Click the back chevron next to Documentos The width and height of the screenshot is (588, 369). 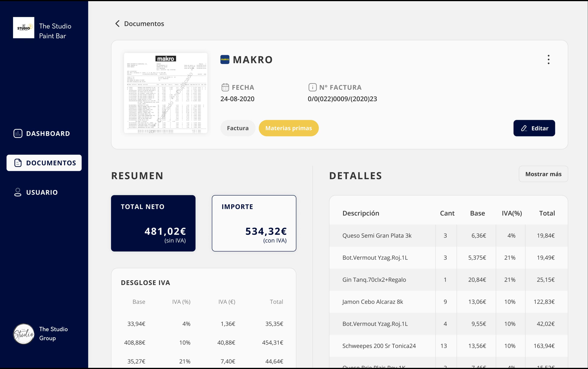[x=117, y=24]
